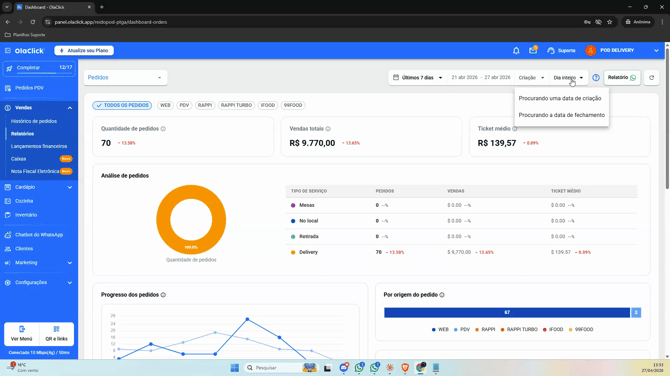This screenshot has height=376, width=670.
Task: Click Atualize seu Plano button
Action: [84, 50]
